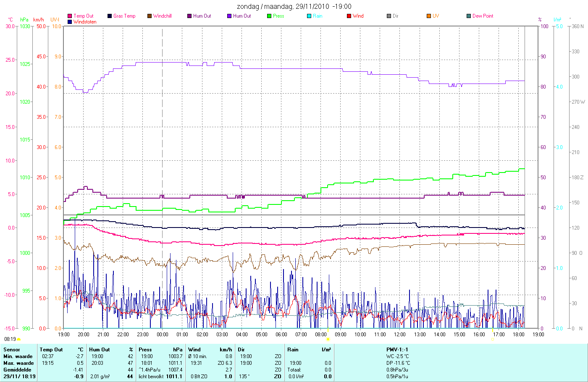The height and width of the screenshot is (382, 588).
Task: Click the Gras Temp legend swatch
Action: click(x=110, y=16)
